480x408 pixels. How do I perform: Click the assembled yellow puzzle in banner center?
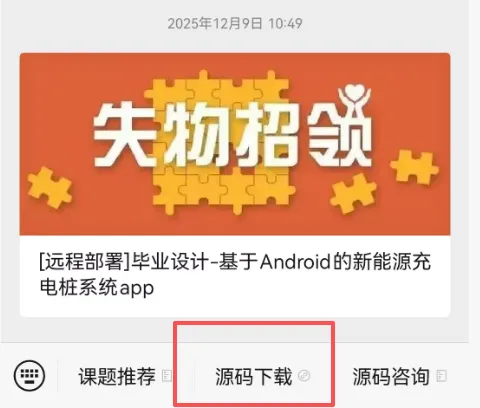[x=220, y=142]
